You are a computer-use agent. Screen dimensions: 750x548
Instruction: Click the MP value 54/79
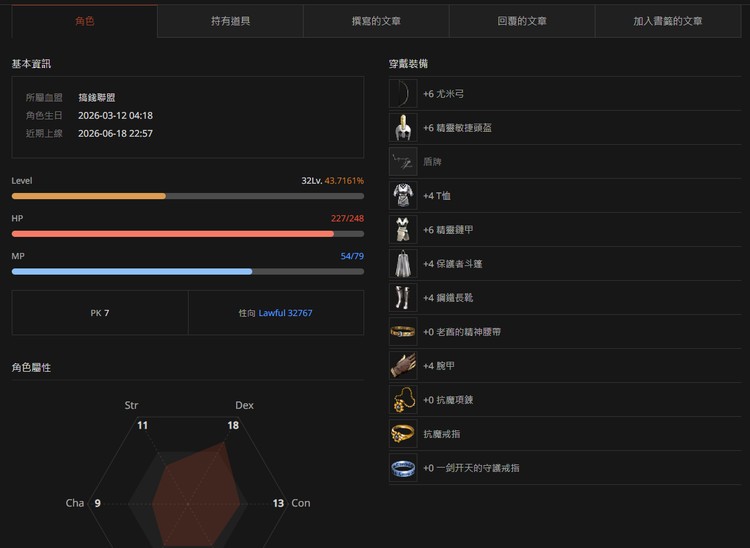[353, 256]
